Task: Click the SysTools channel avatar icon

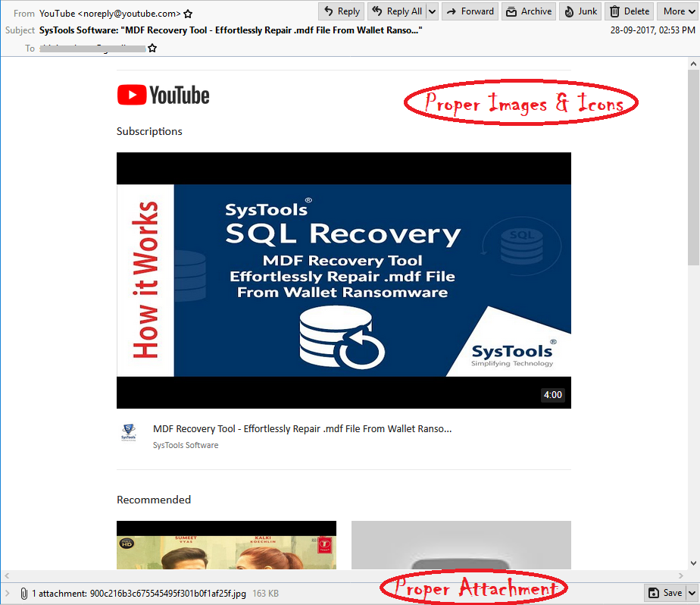Action: pos(129,433)
